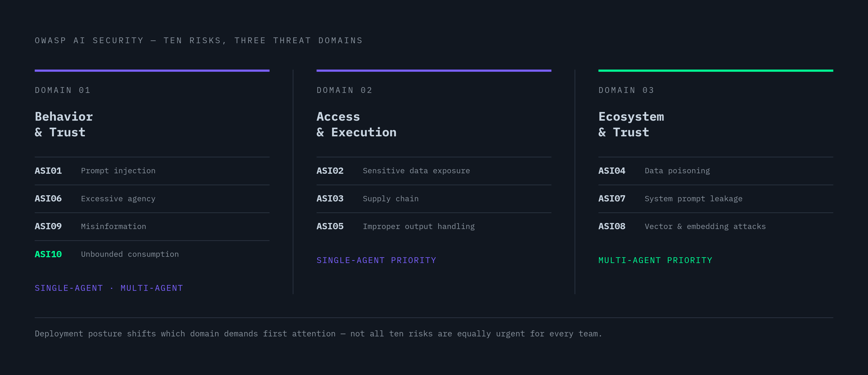This screenshot has height=375, width=868.
Task: Click the 'ASI05' code
Action: [330, 226]
